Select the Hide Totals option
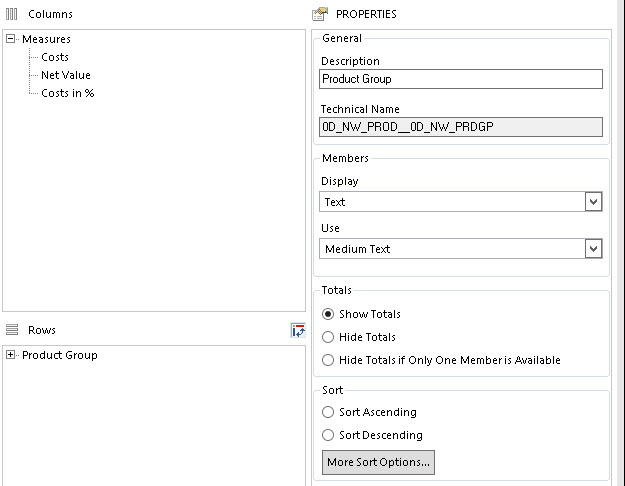625x486 pixels. pyautogui.click(x=328, y=337)
